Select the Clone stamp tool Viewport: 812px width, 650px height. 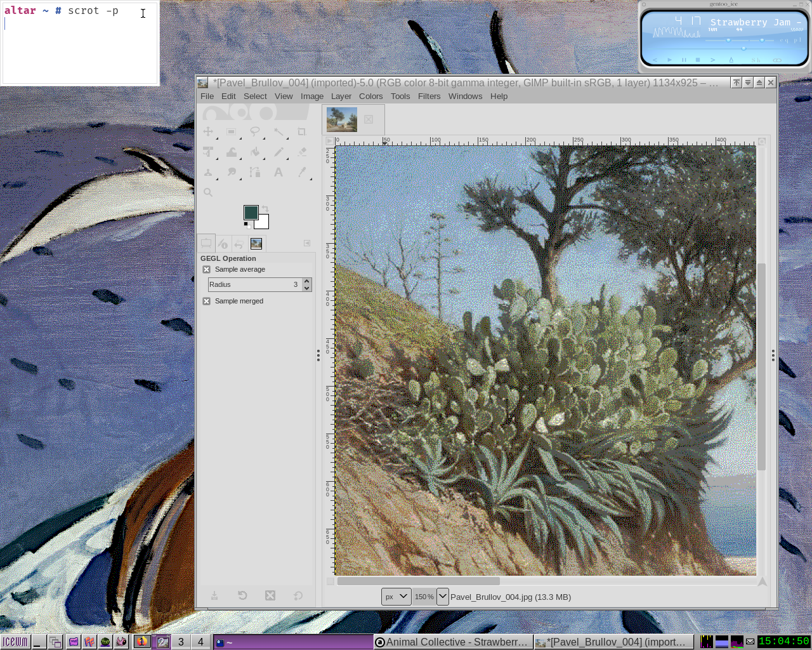208,173
